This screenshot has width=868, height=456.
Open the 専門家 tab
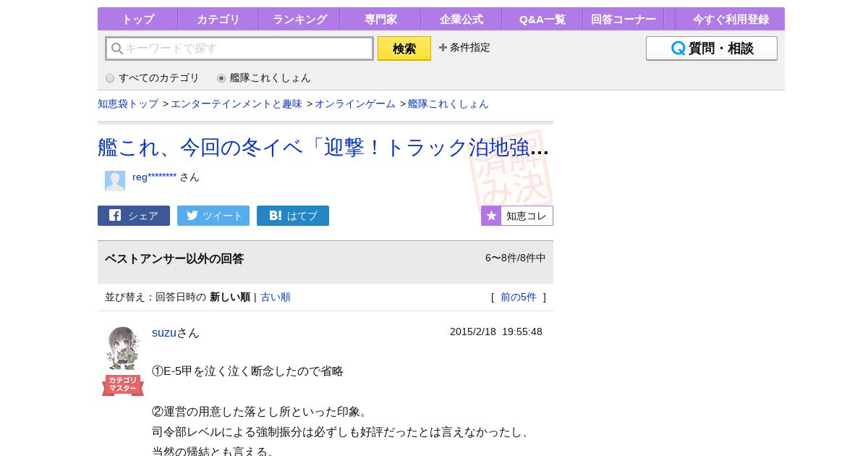380,19
